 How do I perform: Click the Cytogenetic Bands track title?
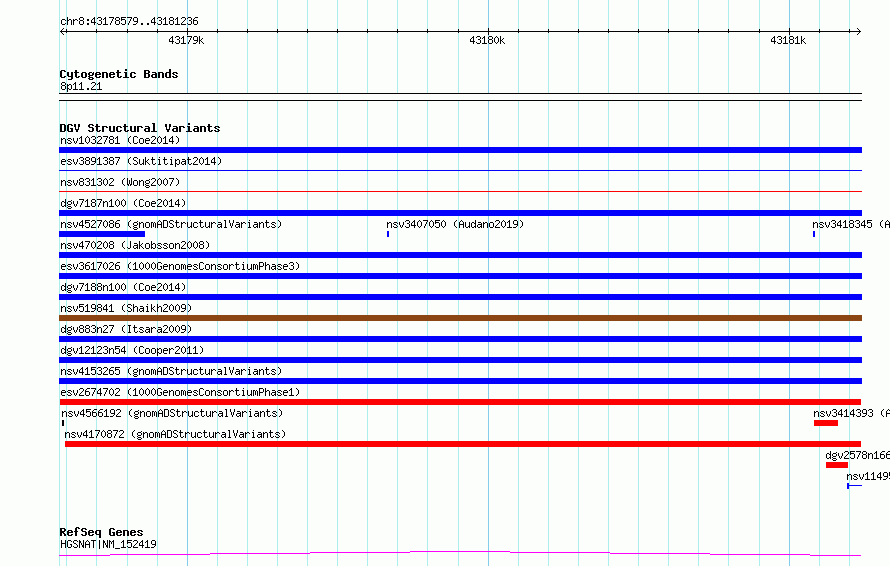coord(119,74)
